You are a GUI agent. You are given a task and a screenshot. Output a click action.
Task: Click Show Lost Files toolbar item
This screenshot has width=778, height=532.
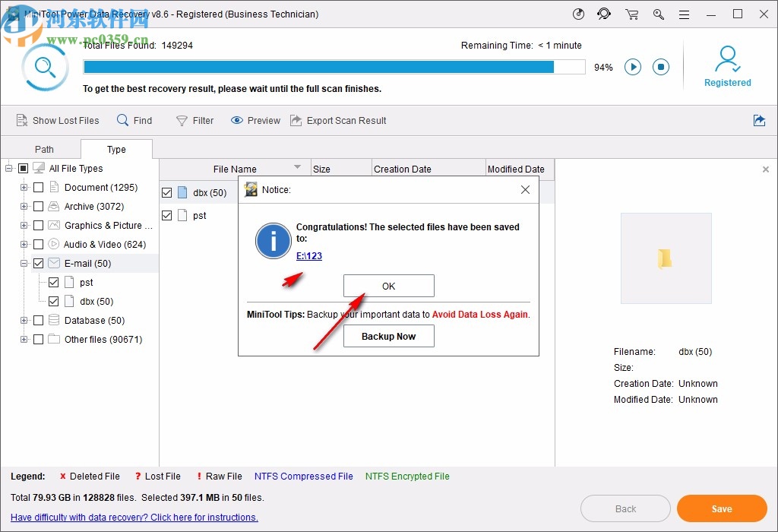click(58, 121)
